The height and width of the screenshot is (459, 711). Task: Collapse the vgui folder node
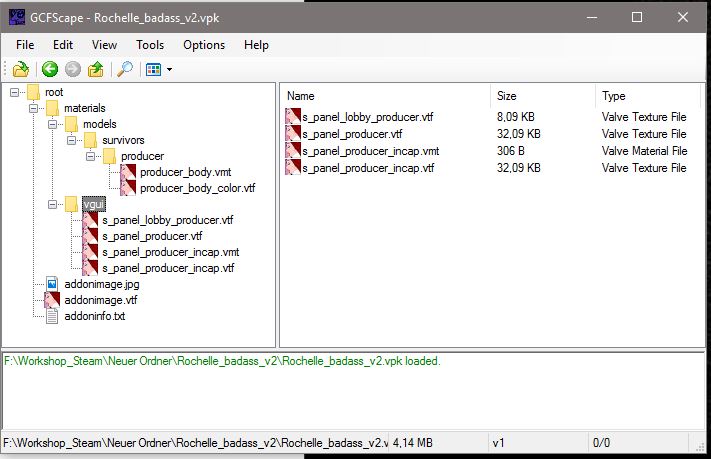click(x=53, y=205)
